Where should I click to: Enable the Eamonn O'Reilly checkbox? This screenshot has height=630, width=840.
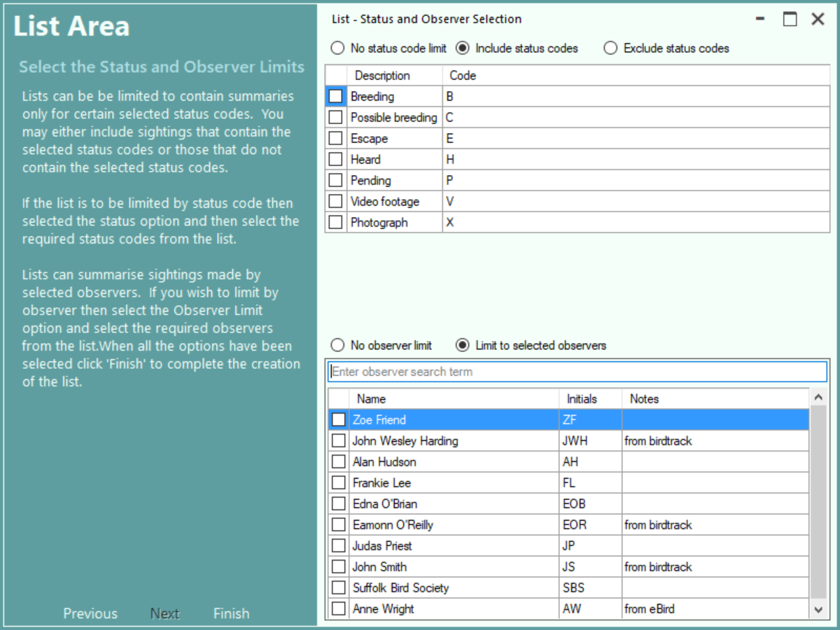(339, 525)
